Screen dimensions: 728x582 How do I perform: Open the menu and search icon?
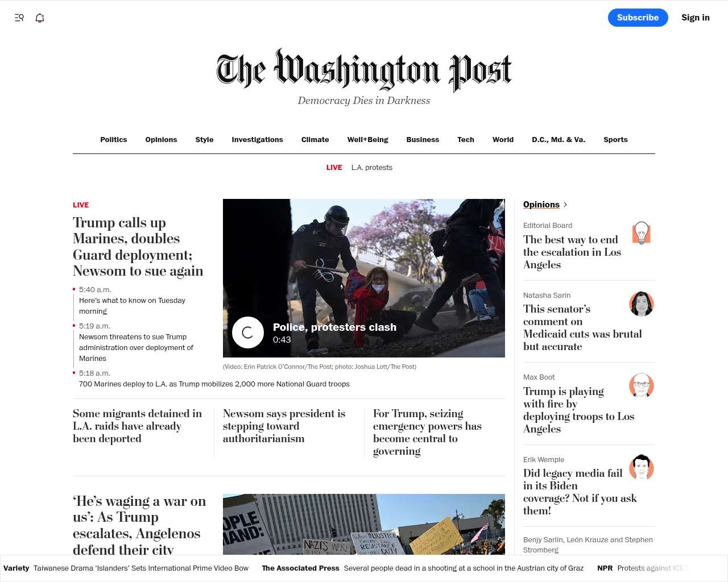point(19,18)
